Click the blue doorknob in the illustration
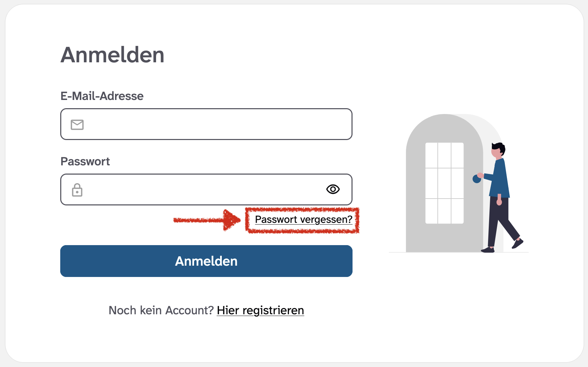Image resolution: width=588 pixels, height=367 pixels. click(x=477, y=179)
